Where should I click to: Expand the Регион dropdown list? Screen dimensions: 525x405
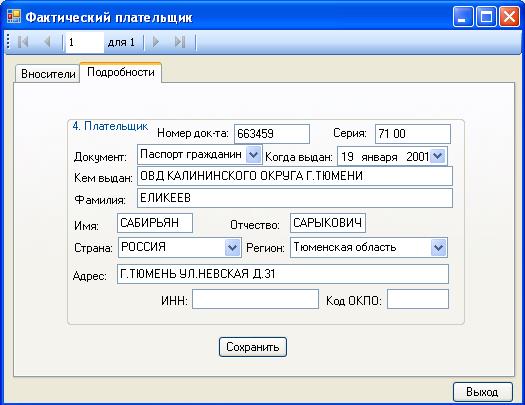tap(439, 248)
